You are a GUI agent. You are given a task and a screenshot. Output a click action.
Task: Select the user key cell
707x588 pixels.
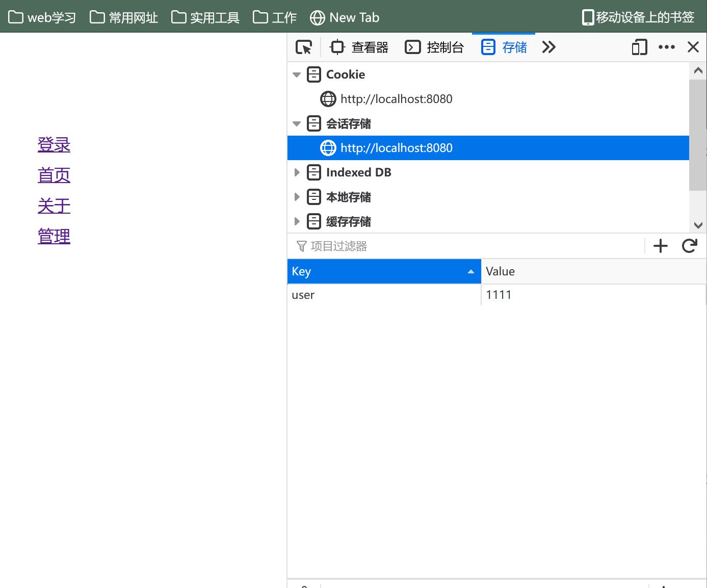point(384,295)
